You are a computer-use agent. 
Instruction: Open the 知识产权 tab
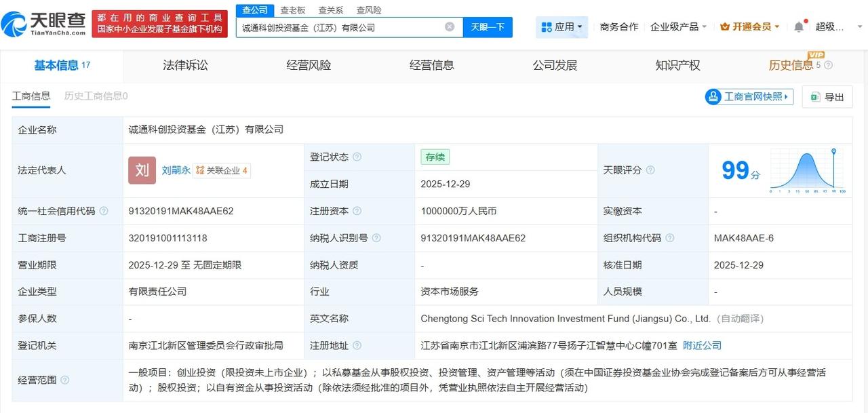click(x=677, y=65)
